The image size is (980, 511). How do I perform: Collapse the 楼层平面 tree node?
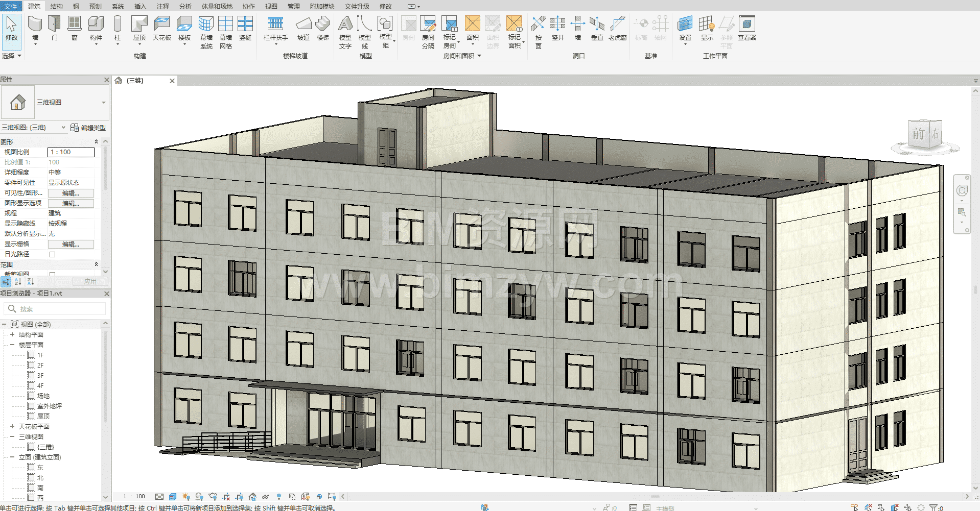[12, 345]
